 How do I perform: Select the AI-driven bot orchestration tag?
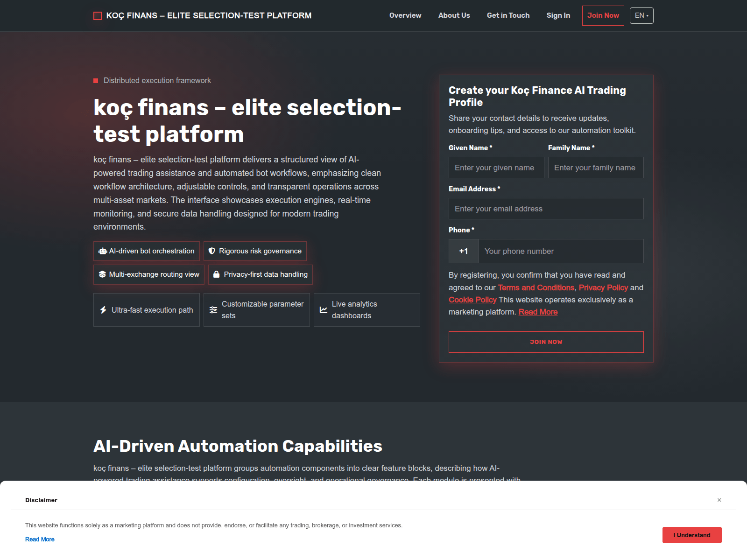[147, 251]
